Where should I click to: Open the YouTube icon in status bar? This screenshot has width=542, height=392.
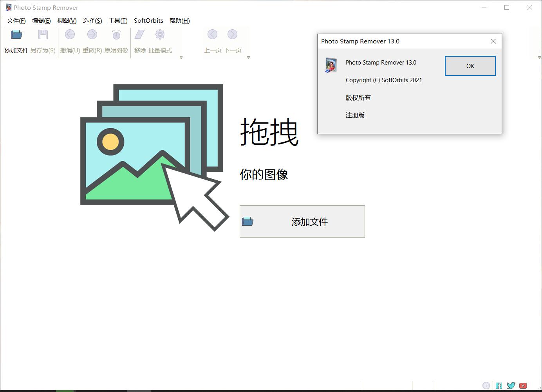(523, 386)
